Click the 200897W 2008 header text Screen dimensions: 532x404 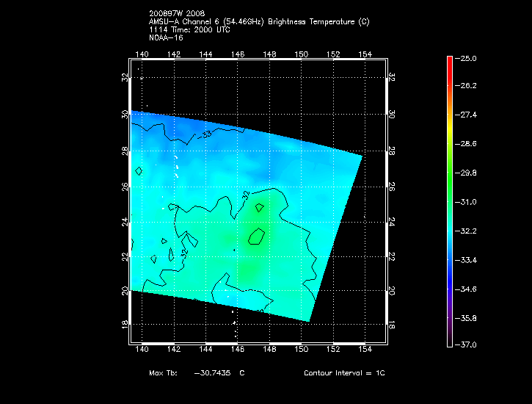[176, 15]
